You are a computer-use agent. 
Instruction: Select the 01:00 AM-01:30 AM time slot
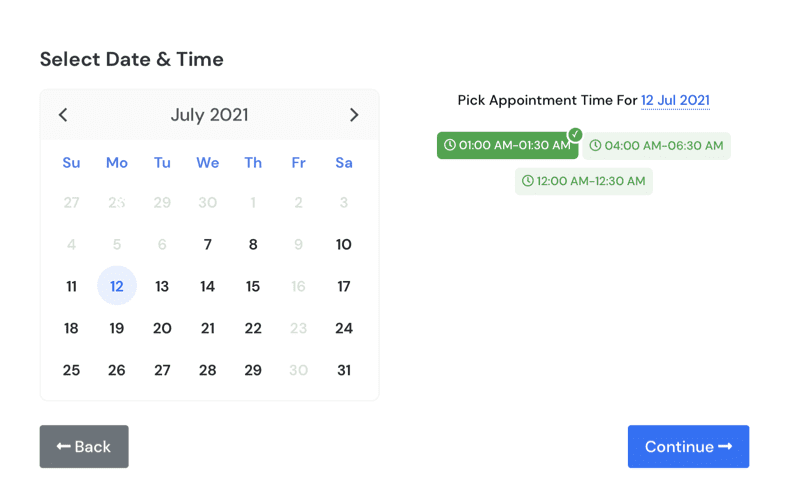pyautogui.click(x=507, y=146)
